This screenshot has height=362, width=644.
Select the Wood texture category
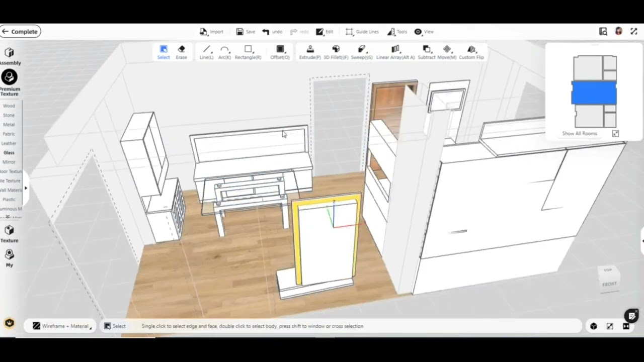pos(9,106)
